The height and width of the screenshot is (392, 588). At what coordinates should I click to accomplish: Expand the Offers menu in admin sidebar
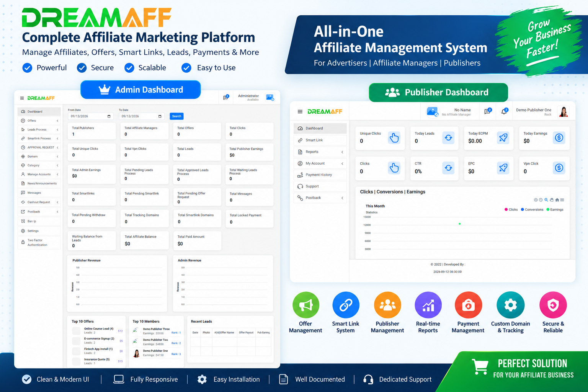[39, 121]
